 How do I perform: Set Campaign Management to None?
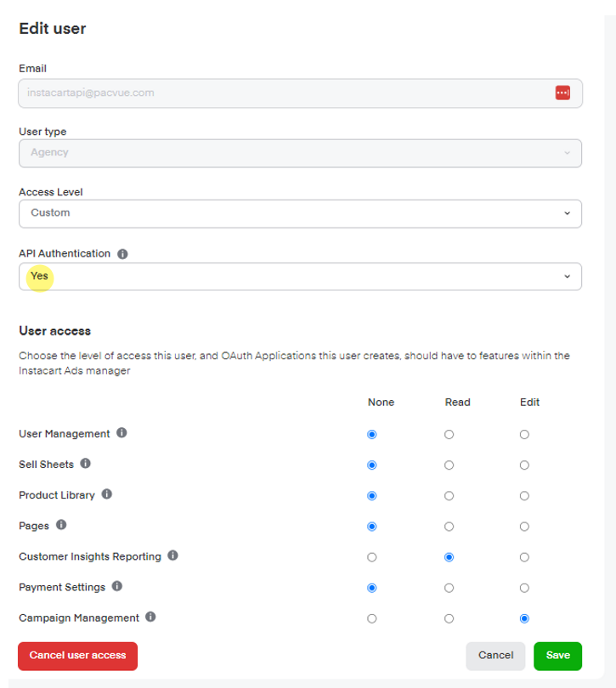coord(372,619)
